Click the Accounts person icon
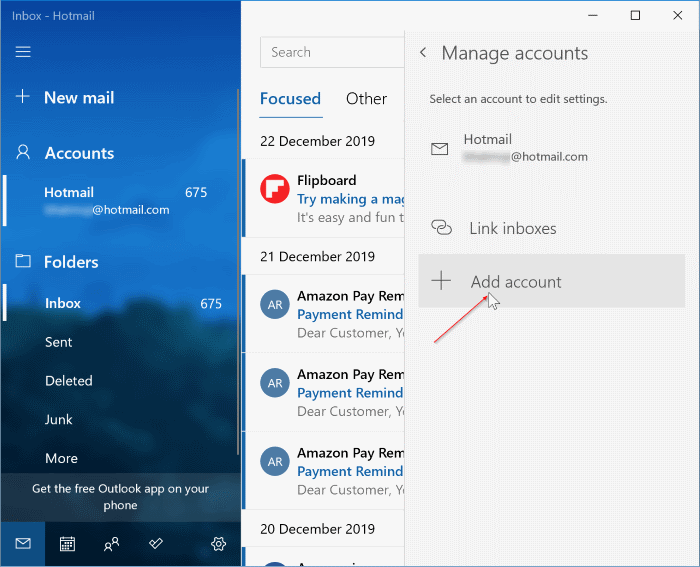The image size is (700, 567). click(23, 152)
